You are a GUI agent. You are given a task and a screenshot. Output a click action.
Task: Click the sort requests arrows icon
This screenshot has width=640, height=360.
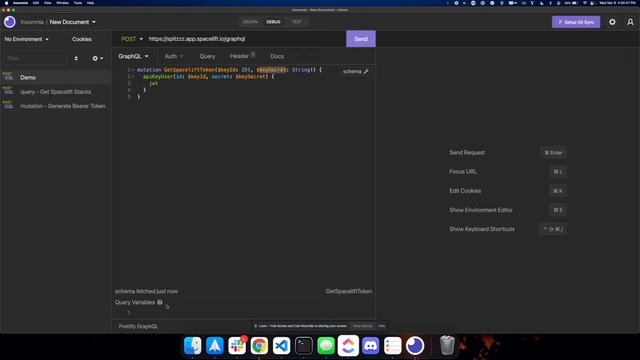tap(76, 58)
